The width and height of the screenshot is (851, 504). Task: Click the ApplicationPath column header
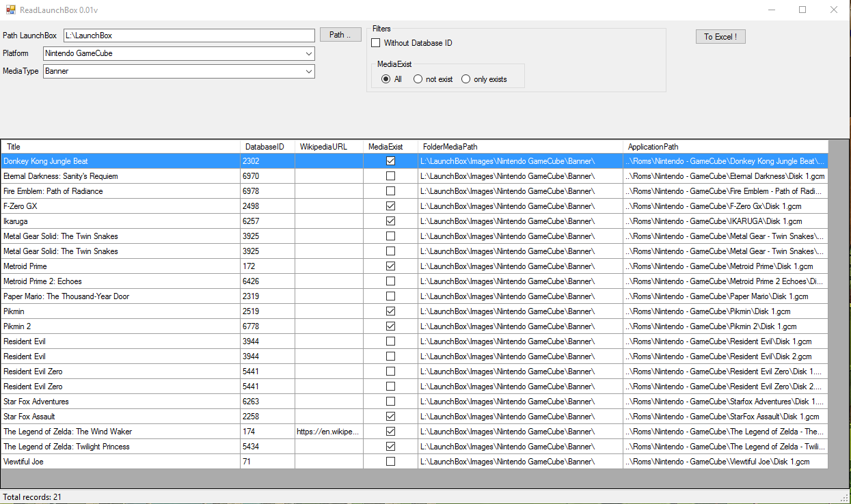726,147
